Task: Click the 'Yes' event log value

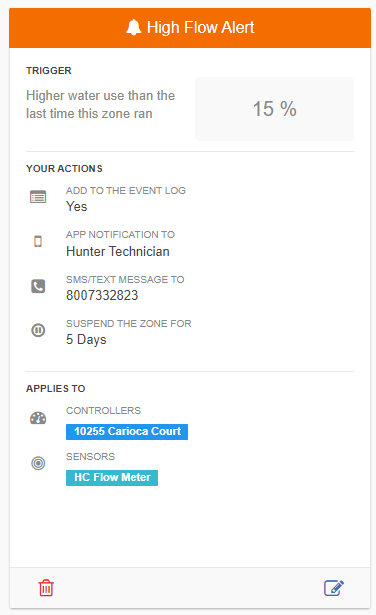Action: (x=76, y=206)
